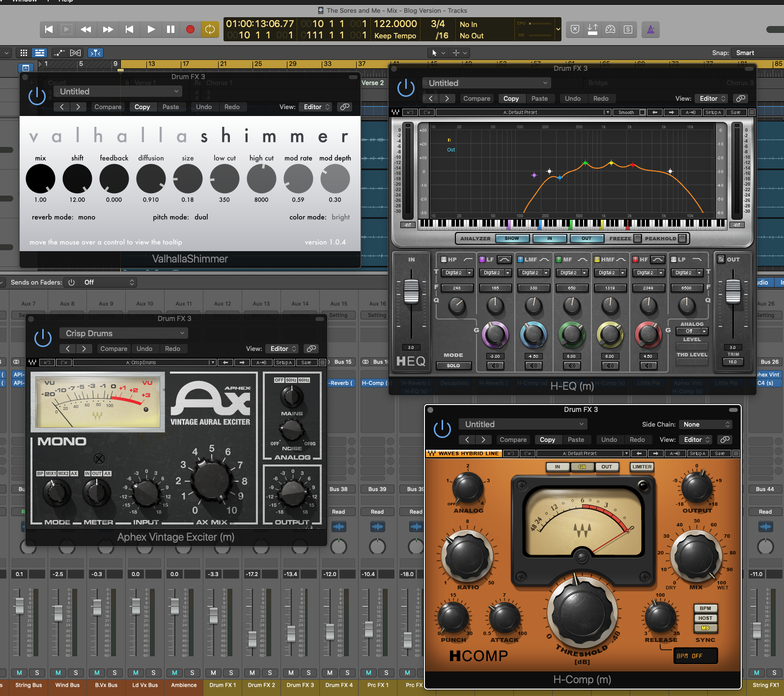Adjust the H-EQ IN level fader
Screen dimensions: 784x696
(411, 291)
